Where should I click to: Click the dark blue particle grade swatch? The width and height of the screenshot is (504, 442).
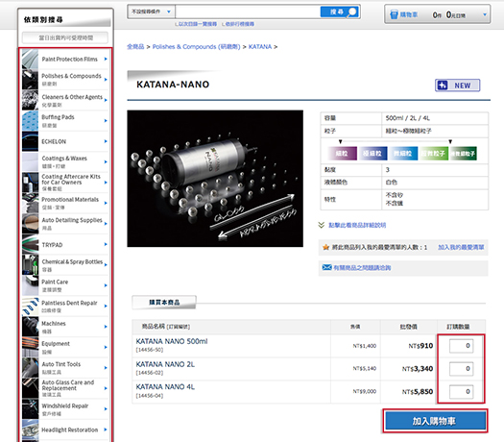click(x=372, y=154)
